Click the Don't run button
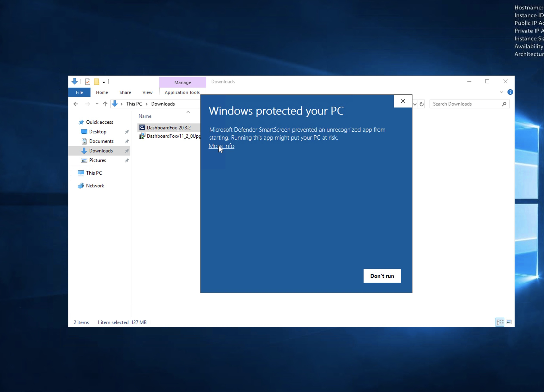The image size is (544, 392). coord(382,276)
